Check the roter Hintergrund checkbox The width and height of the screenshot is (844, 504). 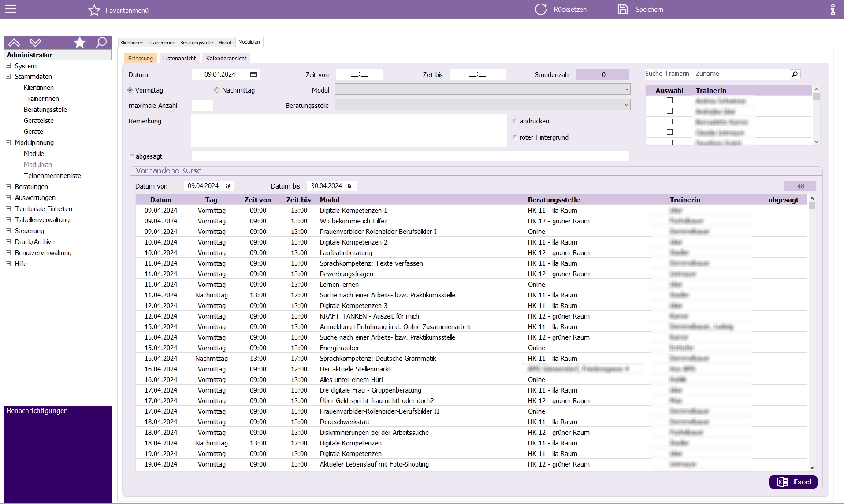click(515, 137)
